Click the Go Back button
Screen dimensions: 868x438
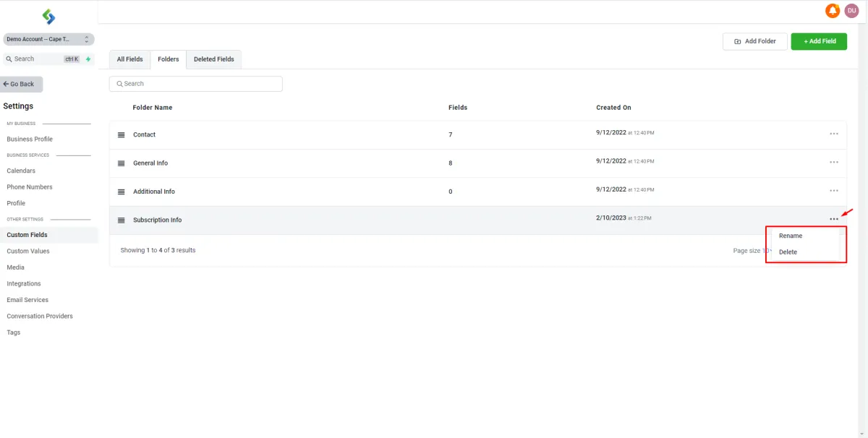pos(22,84)
